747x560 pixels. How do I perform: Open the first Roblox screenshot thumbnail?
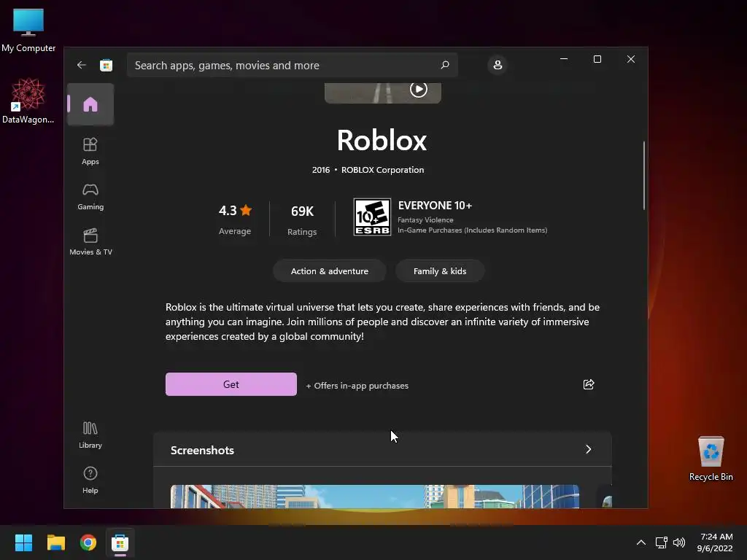click(375, 497)
